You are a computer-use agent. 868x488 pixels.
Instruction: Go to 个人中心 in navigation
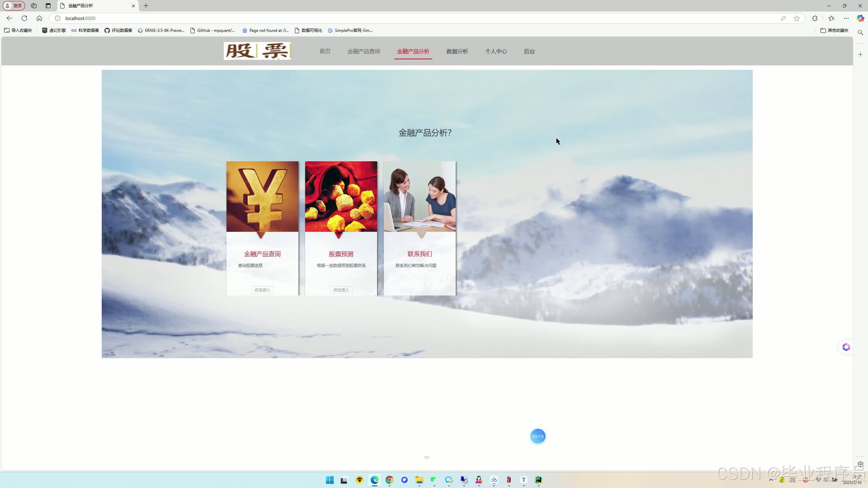(x=496, y=52)
